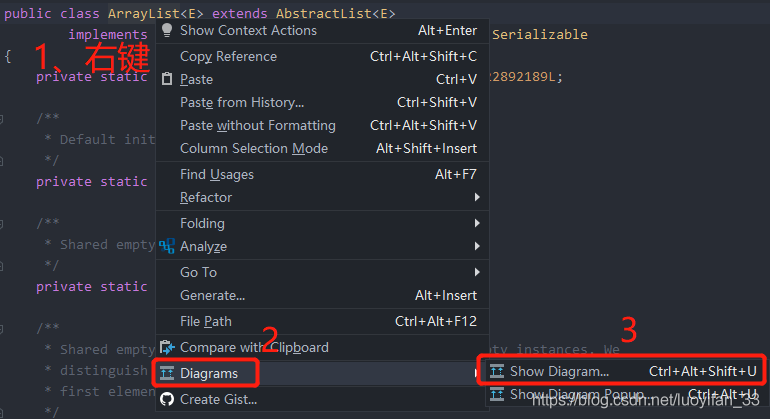Choose Generate... from the menu
Viewport: 770px width, 419px height.
coord(212,295)
